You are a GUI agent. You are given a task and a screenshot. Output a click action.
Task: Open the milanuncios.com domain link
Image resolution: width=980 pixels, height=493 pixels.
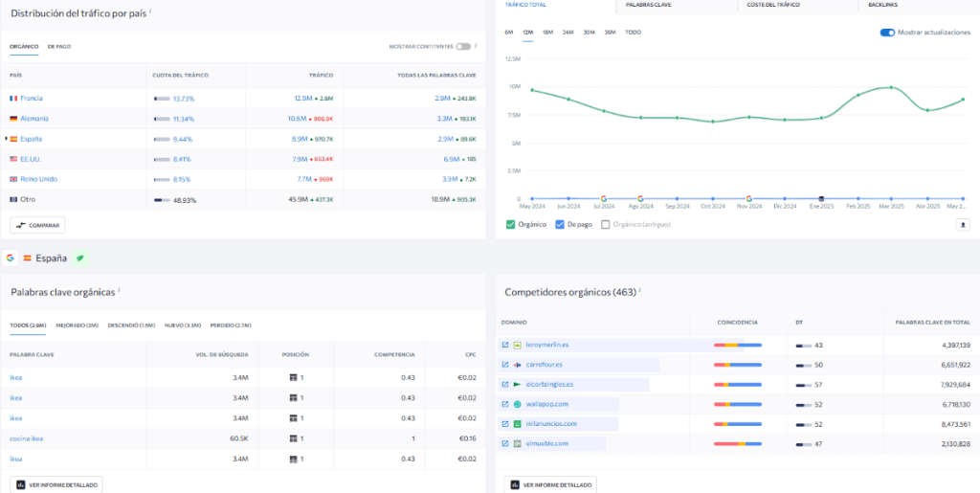pyautogui.click(x=551, y=424)
